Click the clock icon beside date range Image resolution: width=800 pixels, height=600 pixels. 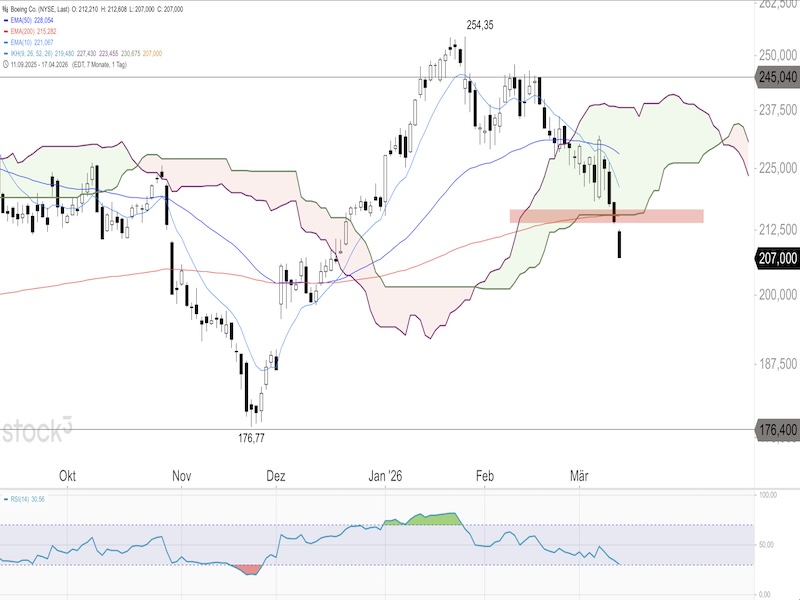6,63
